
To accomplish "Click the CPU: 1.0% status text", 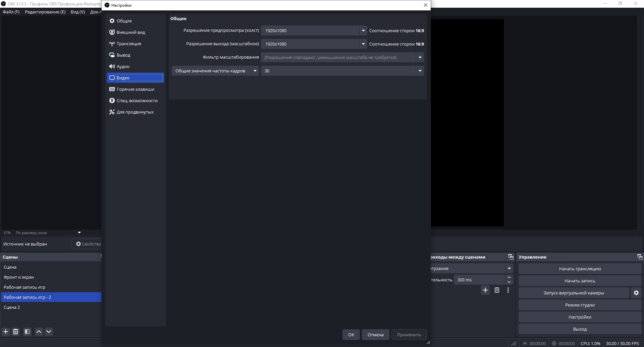I will 590,343.
